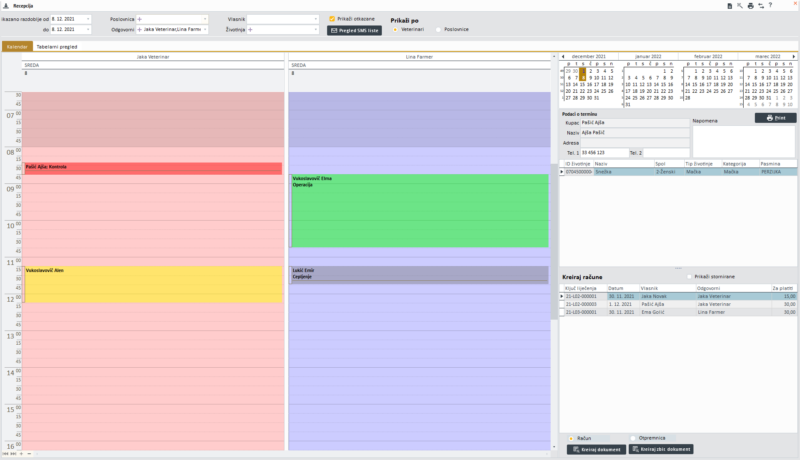The image size is (800, 460).
Task: Click the Lina Farmer column header
Action: [x=419, y=57]
